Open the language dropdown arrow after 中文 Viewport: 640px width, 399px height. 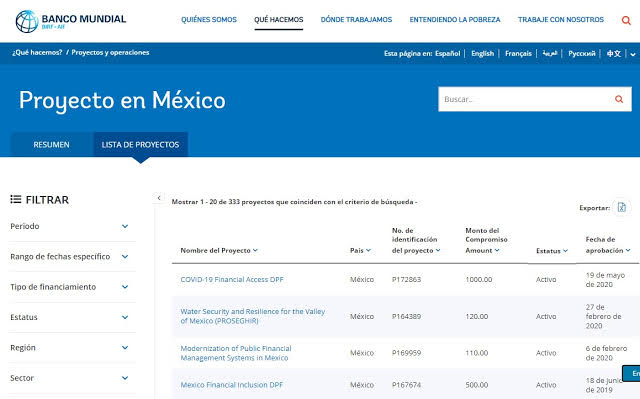pyautogui.click(x=633, y=54)
